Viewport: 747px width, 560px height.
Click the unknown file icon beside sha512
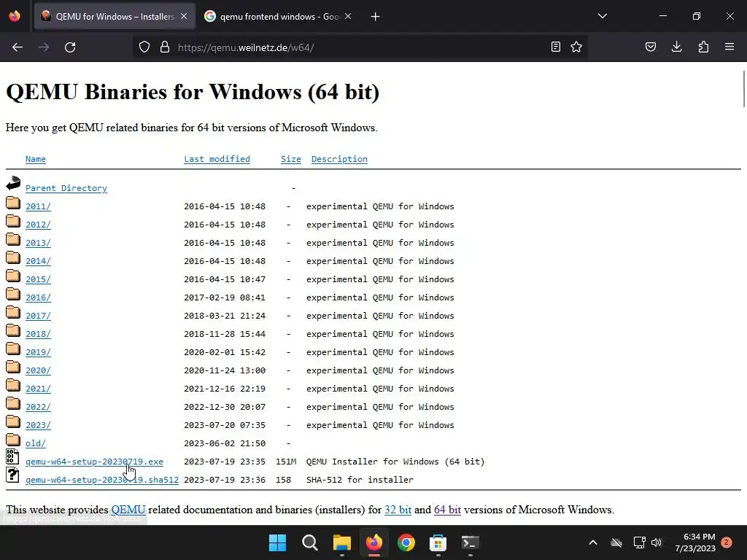click(12, 475)
